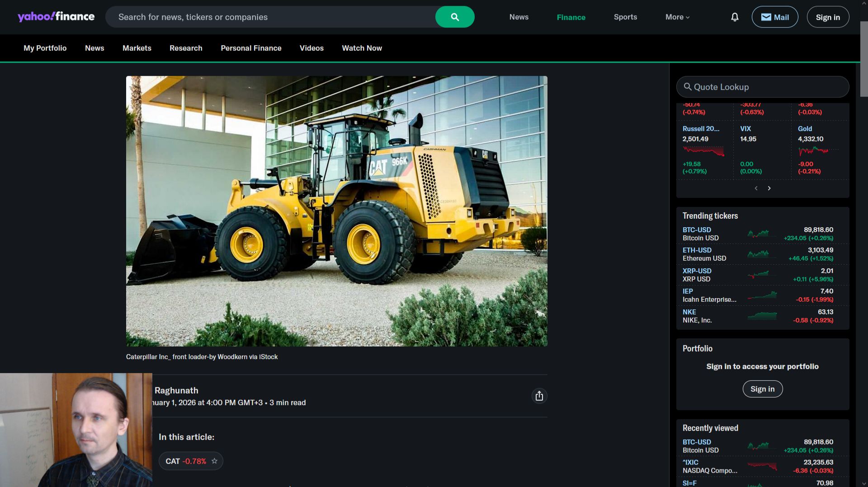Image resolution: width=868 pixels, height=487 pixels.
Task: Click the NIKE price 63.13
Action: pos(826,312)
